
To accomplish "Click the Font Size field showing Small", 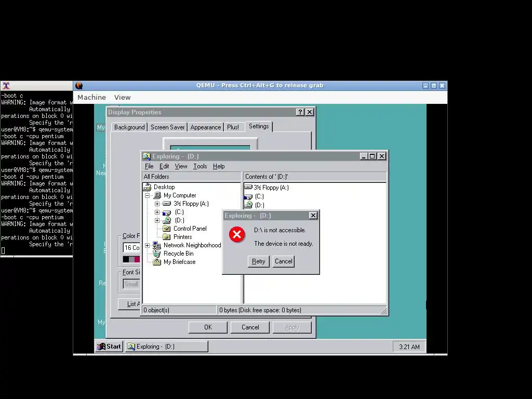I will (131, 284).
